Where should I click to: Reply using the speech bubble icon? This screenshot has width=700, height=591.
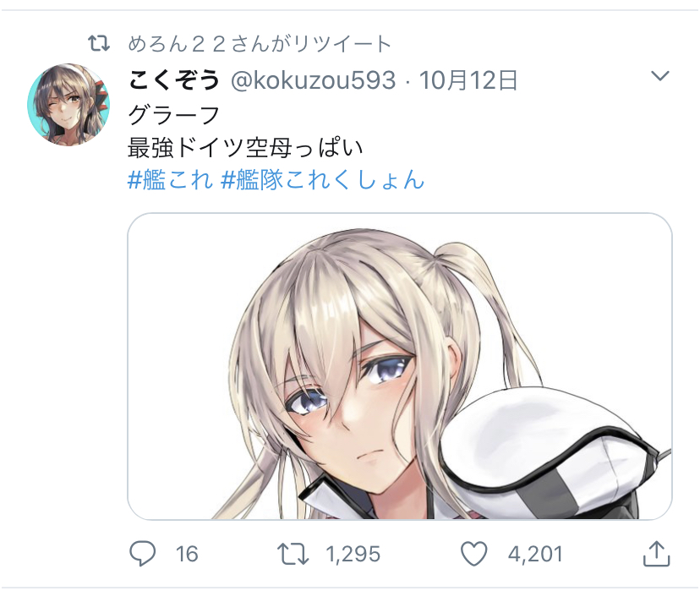[x=142, y=554]
